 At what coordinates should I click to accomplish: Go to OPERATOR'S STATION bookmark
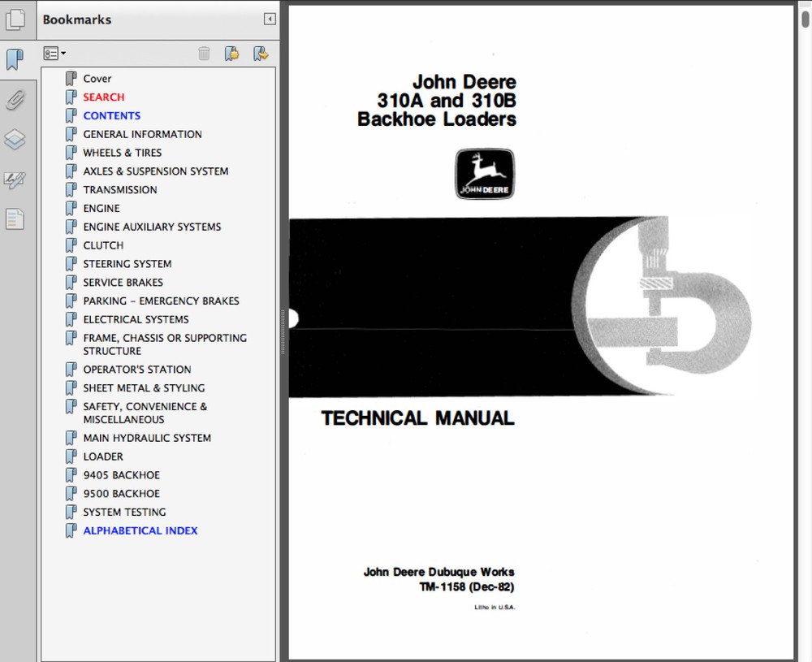(137, 370)
